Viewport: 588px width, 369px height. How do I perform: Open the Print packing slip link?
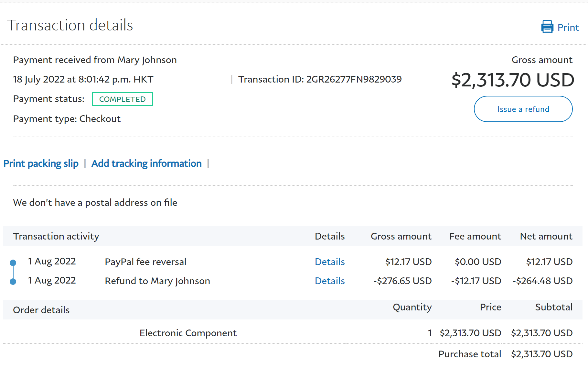click(x=41, y=163)
